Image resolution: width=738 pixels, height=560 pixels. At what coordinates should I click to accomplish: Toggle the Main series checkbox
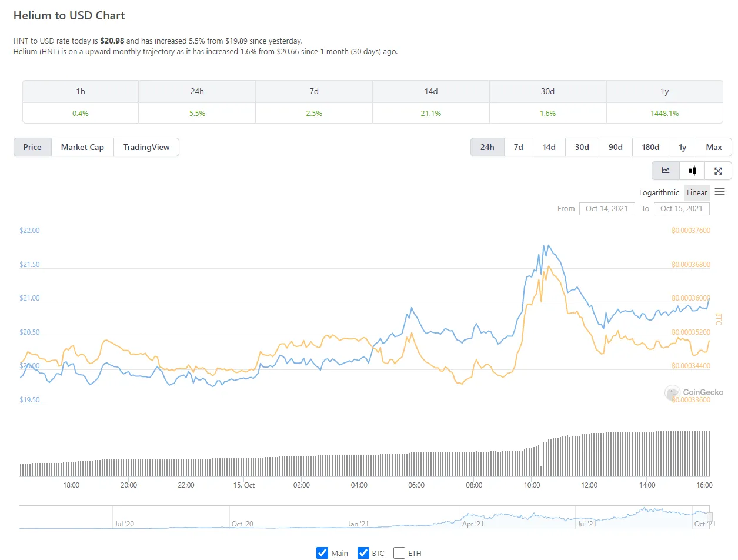[x=322, y=553]
